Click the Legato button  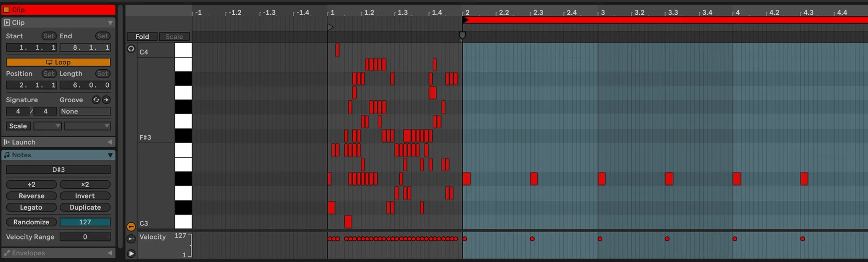pos(31,208)
